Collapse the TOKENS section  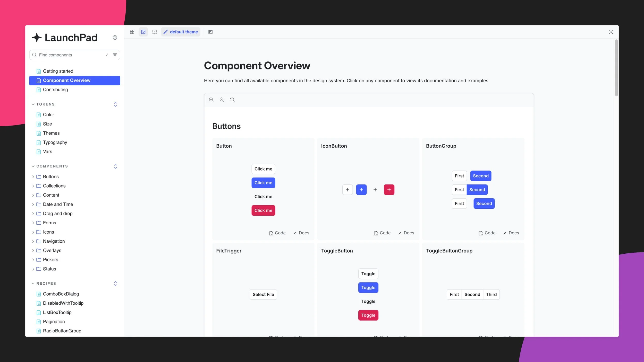(x=33, y=104)
